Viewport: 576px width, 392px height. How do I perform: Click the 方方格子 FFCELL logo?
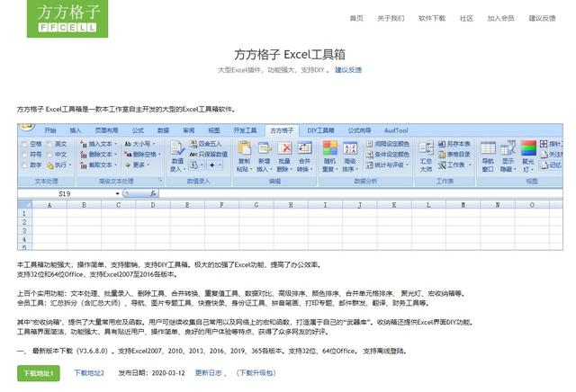[x=67, y=18]
